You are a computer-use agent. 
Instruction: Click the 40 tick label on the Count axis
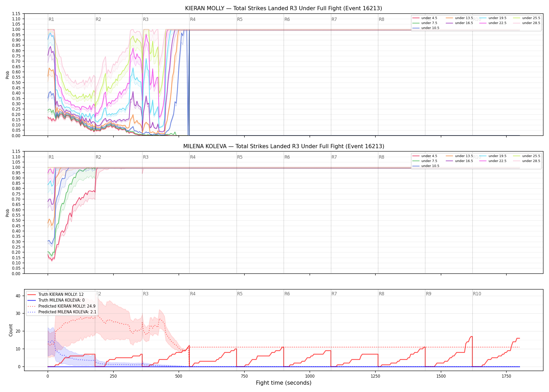tap(18, 296)
